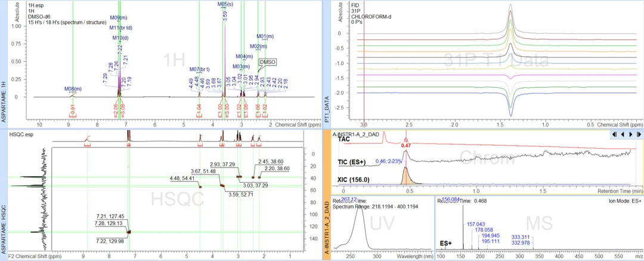The image size is (644, 261).
Task: Click the 1H.esp file name
Action: (x=35, y=6)
